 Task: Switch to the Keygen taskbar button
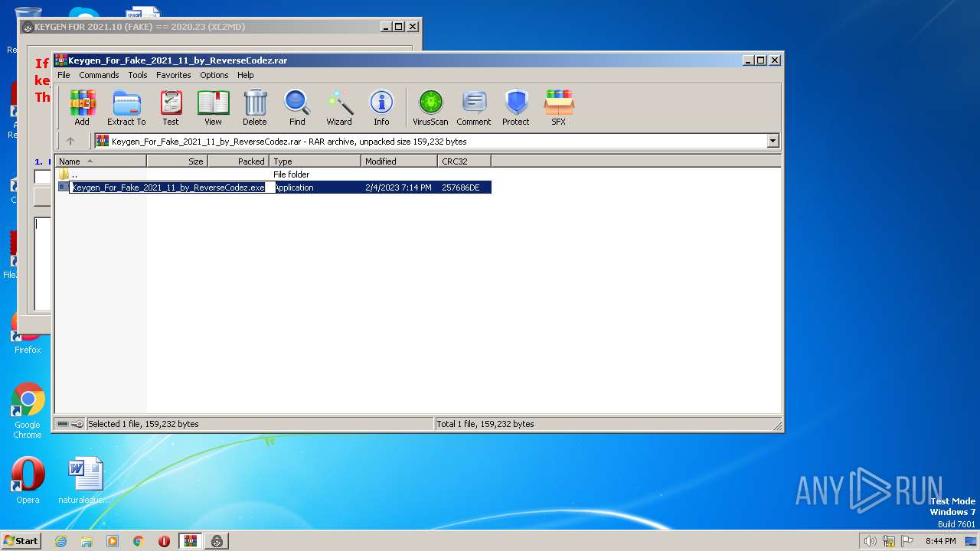217,541
